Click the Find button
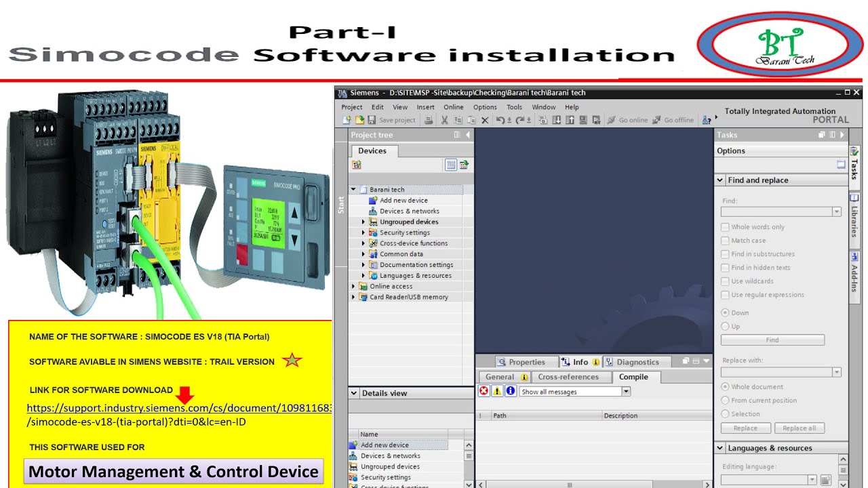 [x=772, y=340]
